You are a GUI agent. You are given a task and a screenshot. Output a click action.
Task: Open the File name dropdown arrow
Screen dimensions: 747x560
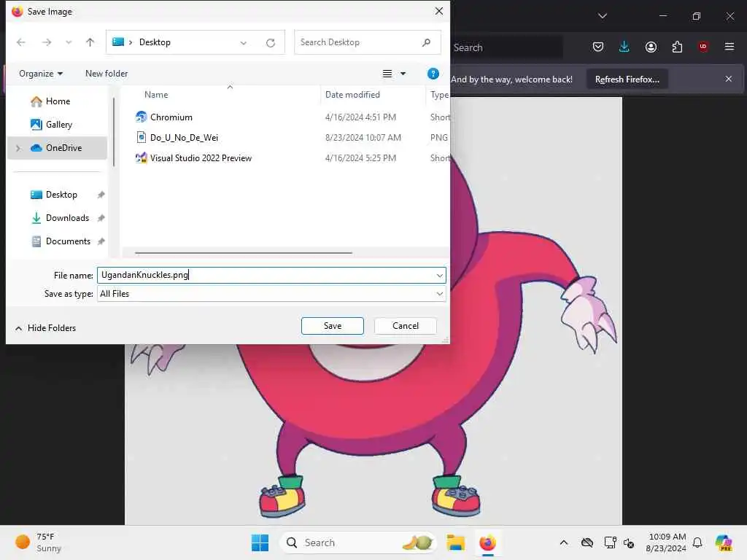[x=439, y=275]
